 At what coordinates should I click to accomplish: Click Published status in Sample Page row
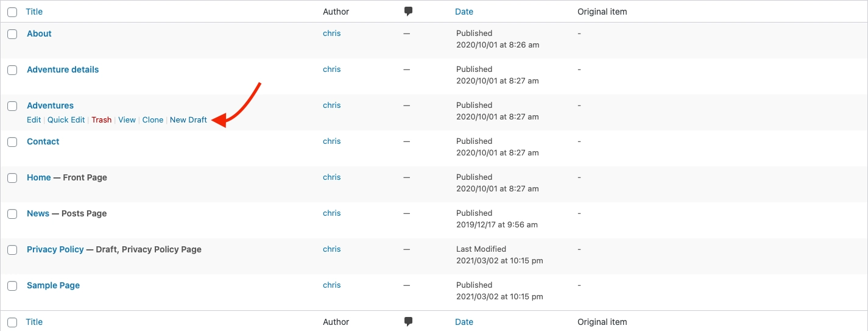coord(475,285)
